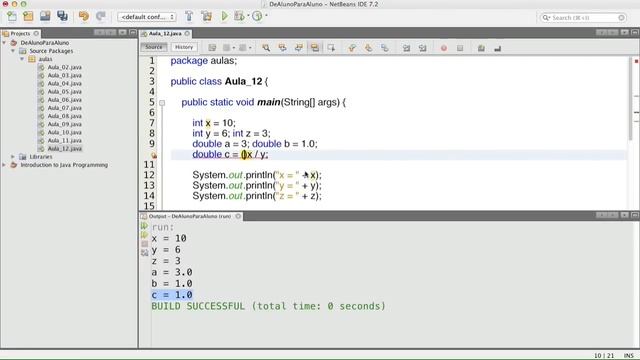Click Shift Line Right icon

pos(422,48)
